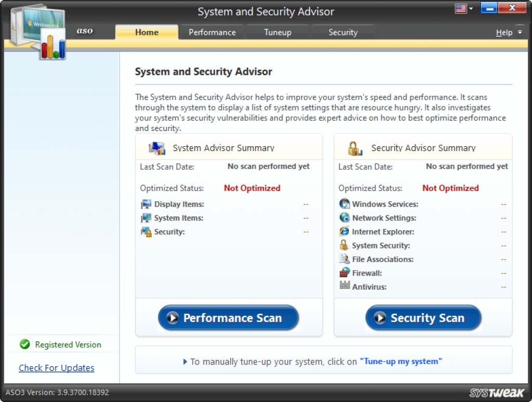Screen dimensions: 532x402
Task: Click the Check For Updates link
Action: tap(56, 368)
